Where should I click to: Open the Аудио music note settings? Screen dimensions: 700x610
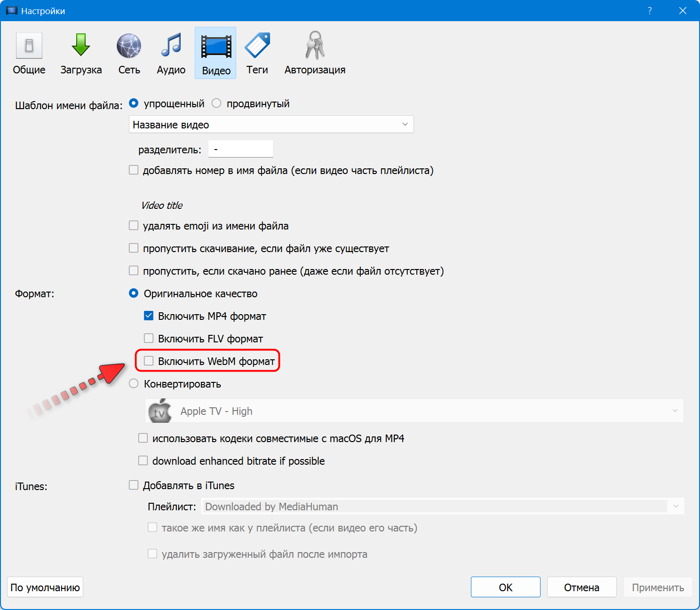click(171, 53)
